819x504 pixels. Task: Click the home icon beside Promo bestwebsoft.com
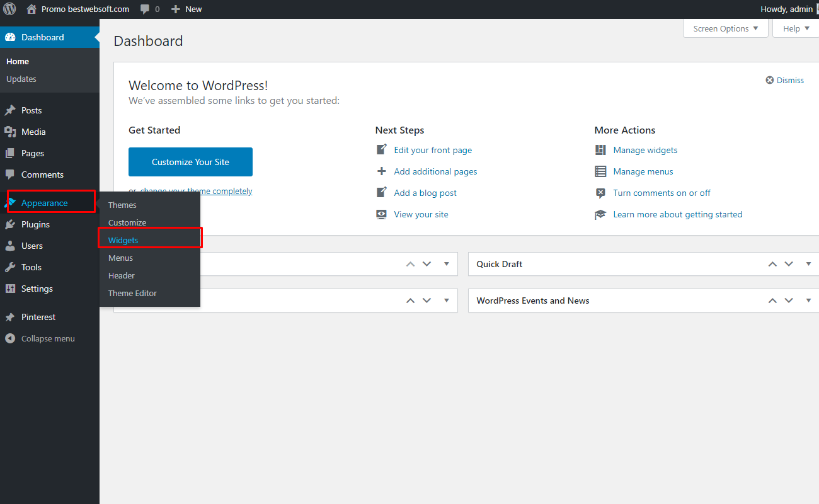click(31, 9)
